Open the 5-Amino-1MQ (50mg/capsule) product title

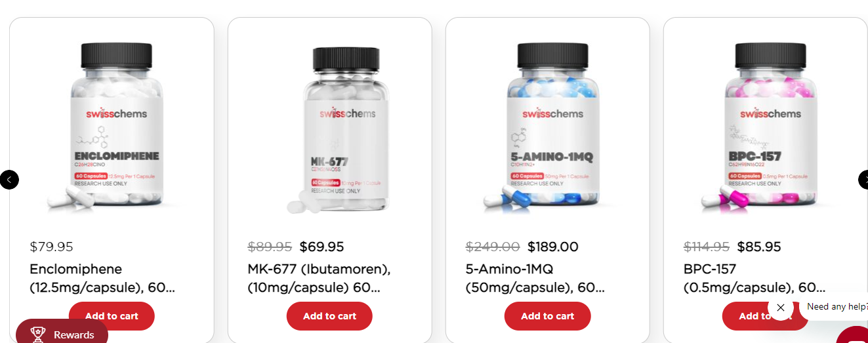(x=535, y=278)
